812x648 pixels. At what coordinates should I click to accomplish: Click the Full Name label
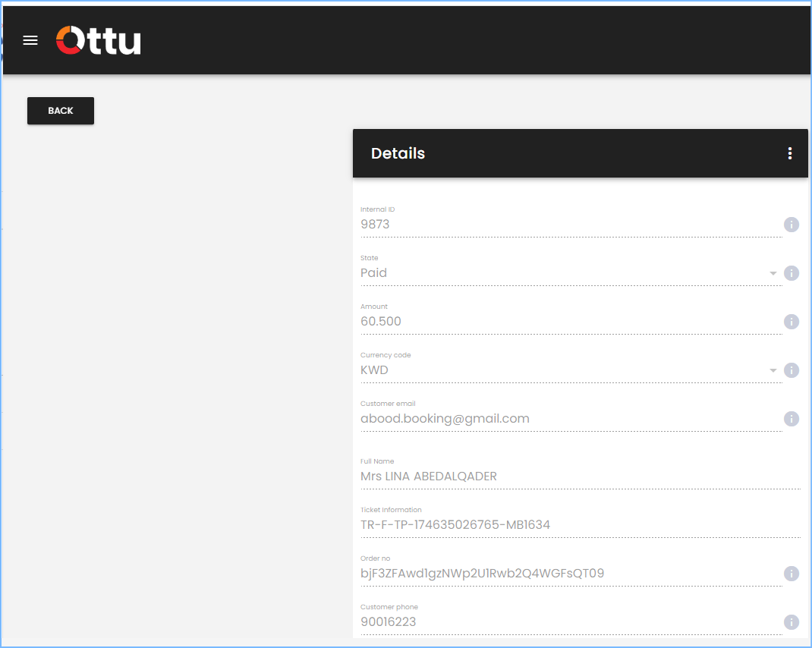(x=377, y=461)
